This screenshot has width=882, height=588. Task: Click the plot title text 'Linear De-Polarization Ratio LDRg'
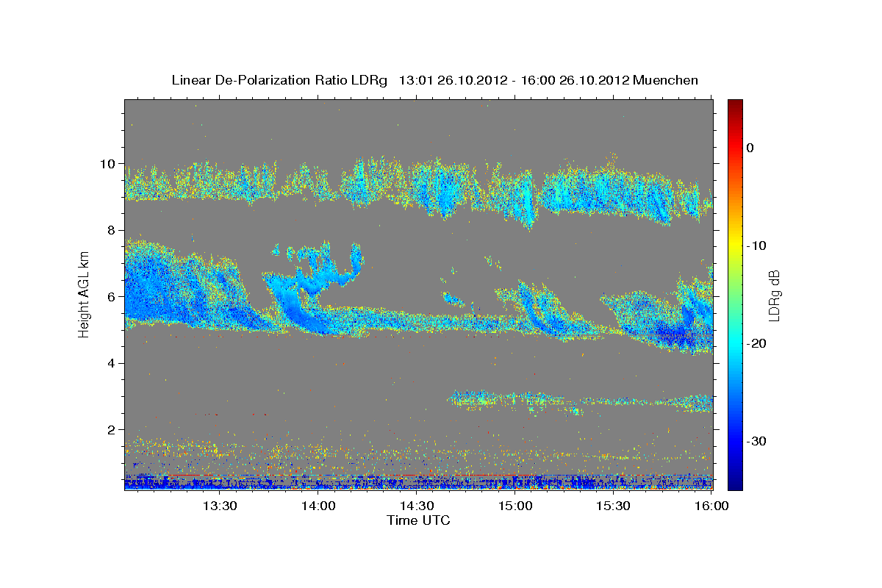(279, 80)
